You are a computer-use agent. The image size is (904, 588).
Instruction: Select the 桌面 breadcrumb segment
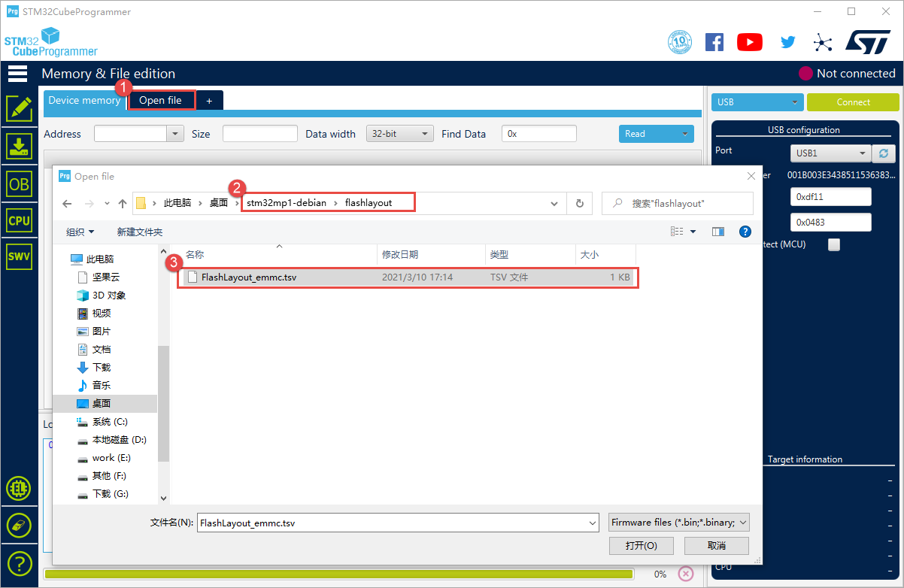[x=219, y=203]
